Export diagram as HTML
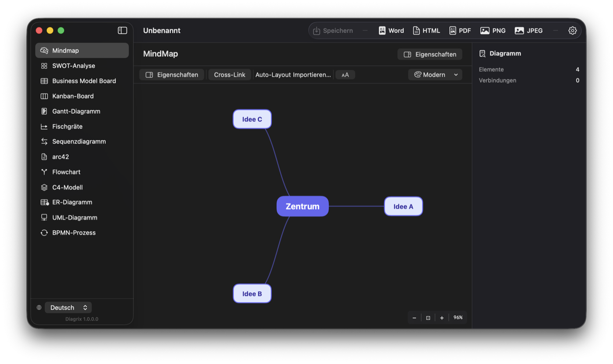Screen dimensions: 613x364 tap(426, 31)
